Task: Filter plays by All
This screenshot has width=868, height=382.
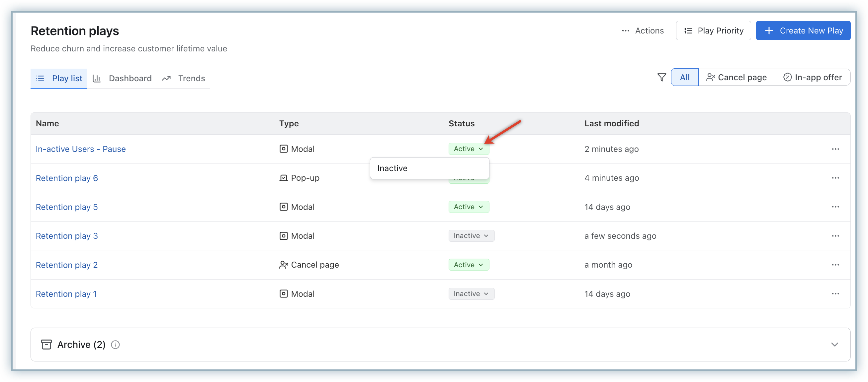Action: [x=684, y=77]
